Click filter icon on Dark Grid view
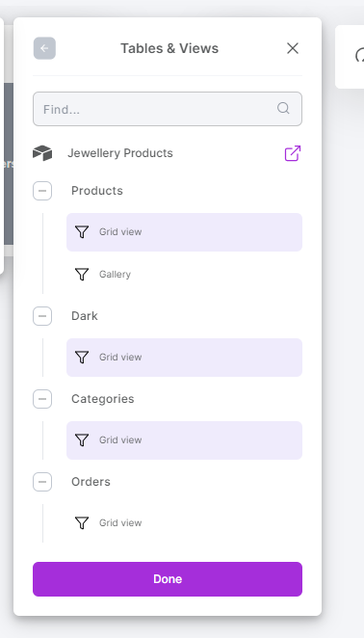This screenshot has height=638, width=364. click(82, 358)
